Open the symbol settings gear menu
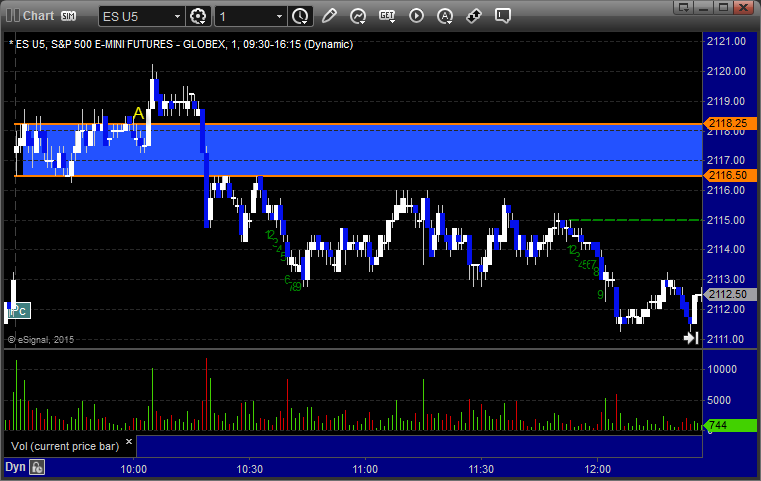Screen dimensions: 761x481 pos(198,17)
